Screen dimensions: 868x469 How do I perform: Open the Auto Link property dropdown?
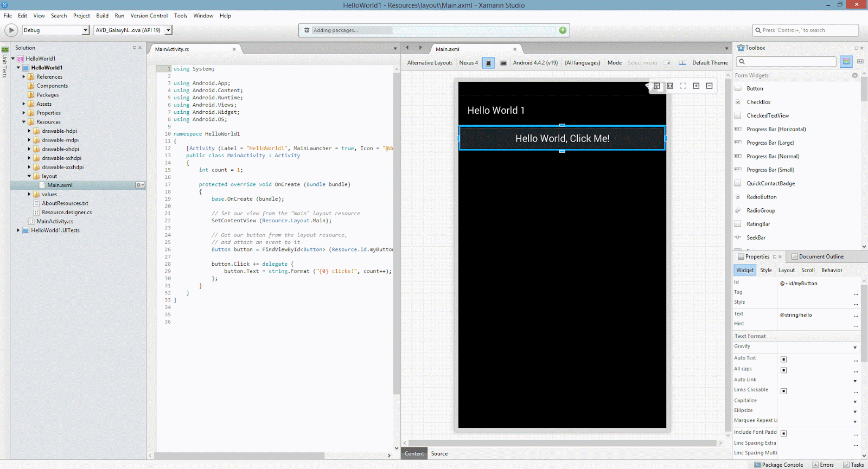tap(855, 381)
